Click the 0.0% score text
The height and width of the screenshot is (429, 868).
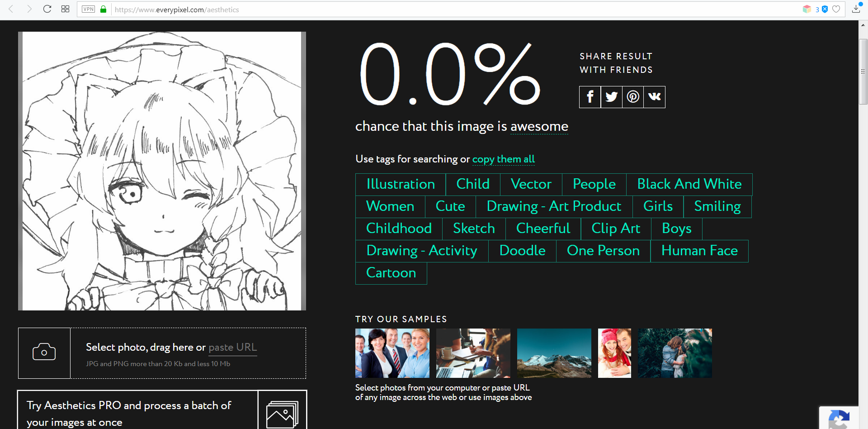pos(450,74)
